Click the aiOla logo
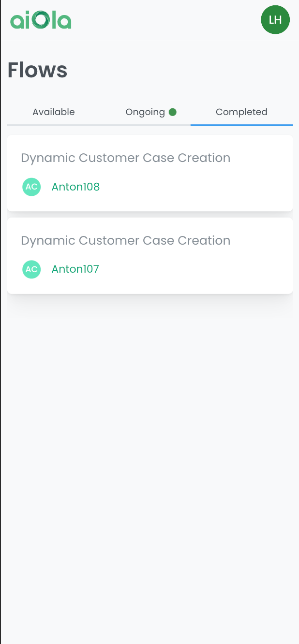Screen dimensions: 299x644 point(41,20)
